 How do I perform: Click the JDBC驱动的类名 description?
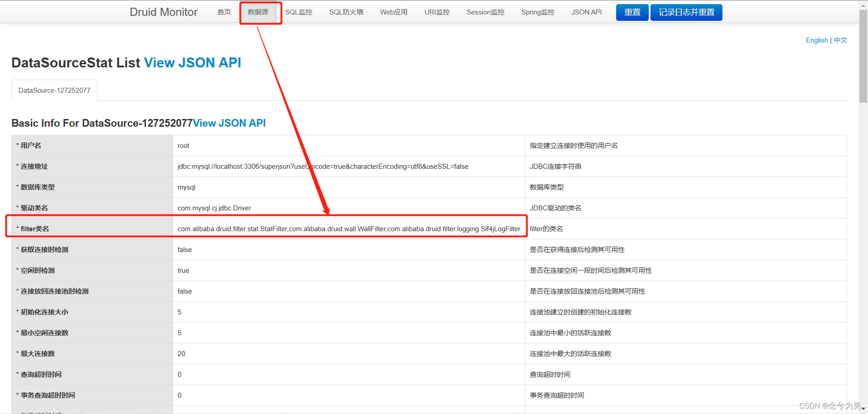(x=556, y=208)
